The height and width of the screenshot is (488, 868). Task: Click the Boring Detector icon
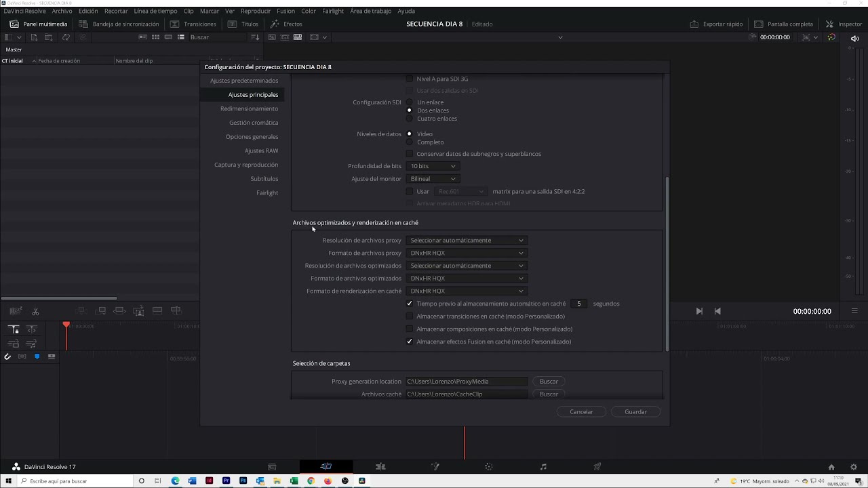16,311
